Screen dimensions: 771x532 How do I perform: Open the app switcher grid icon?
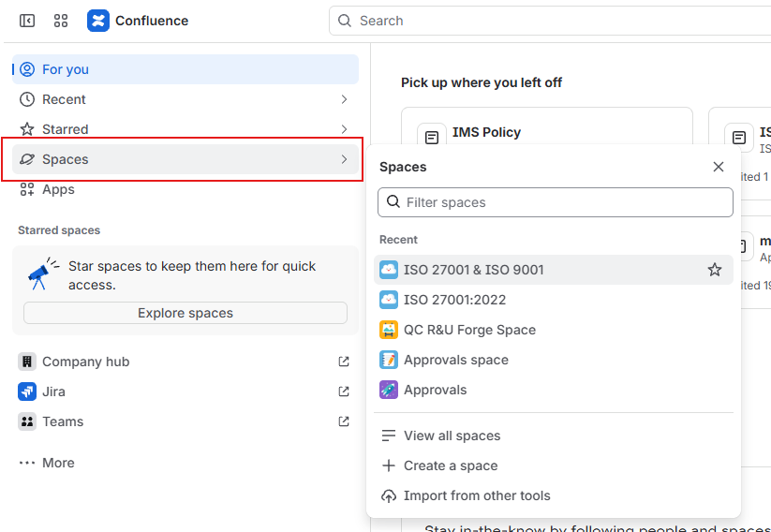pos(61,21)
